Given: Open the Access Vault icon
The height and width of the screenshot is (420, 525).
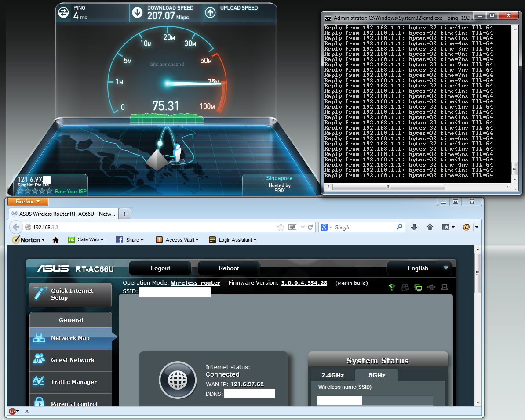Looking at the screenshot, I should coord(159,240).
